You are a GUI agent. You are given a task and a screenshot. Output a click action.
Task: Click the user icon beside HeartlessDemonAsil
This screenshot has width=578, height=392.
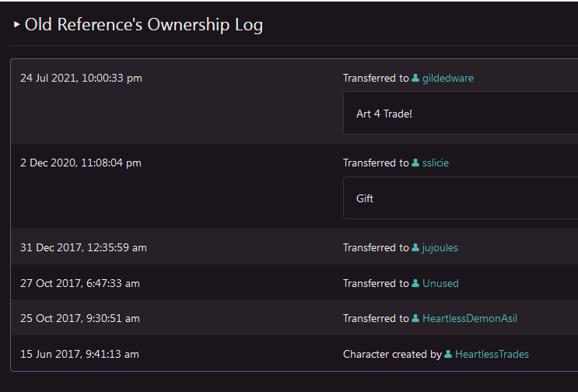point(415,318)
